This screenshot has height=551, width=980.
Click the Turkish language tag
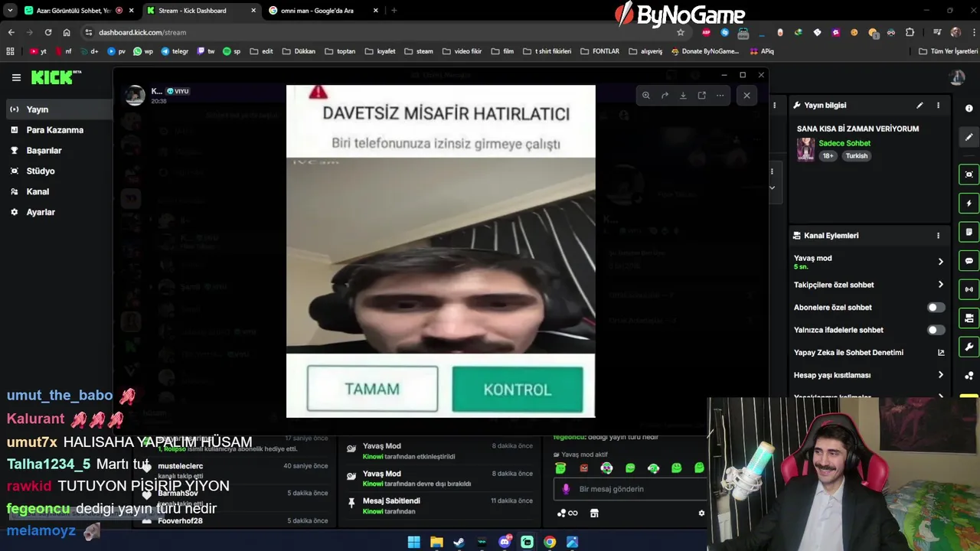point(857,156)
